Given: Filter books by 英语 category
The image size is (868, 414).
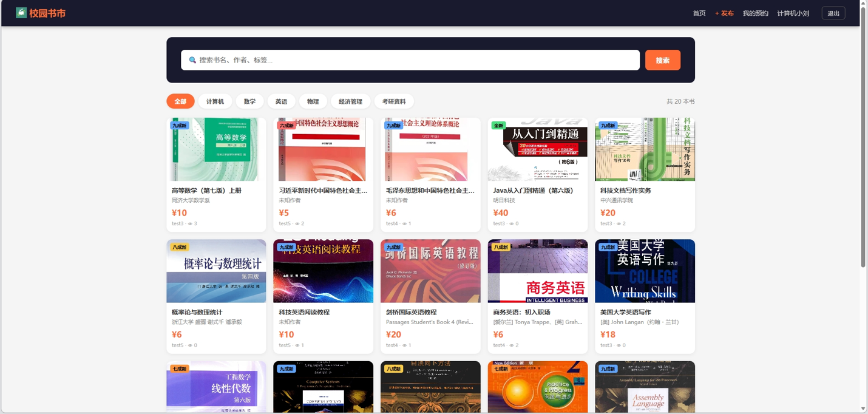Looking at the screenshot, I should click(281, 101).
